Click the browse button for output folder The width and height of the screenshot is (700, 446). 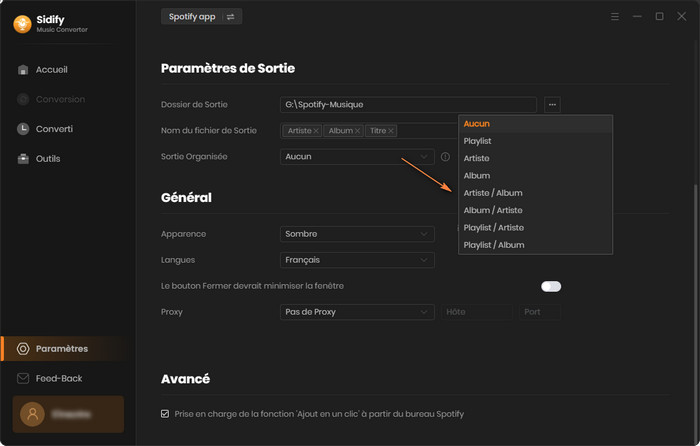pyautogui.click(x=553, y=104)
